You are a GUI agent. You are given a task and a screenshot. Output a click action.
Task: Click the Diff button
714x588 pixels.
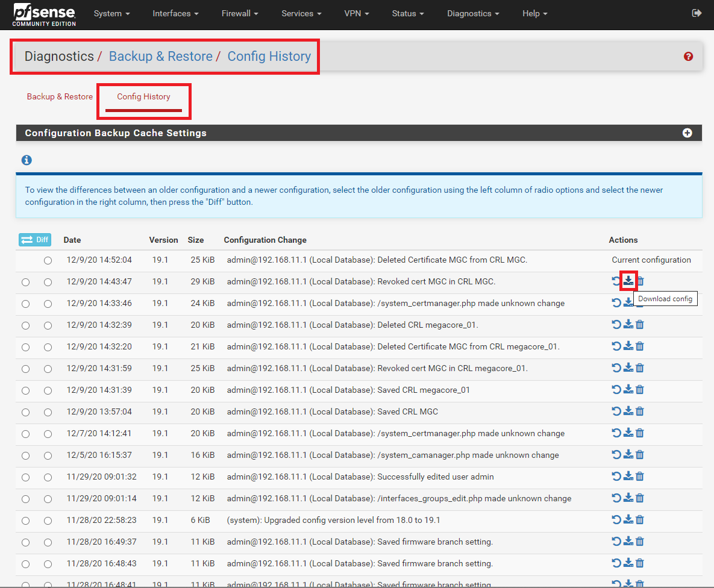pos(34,240)
